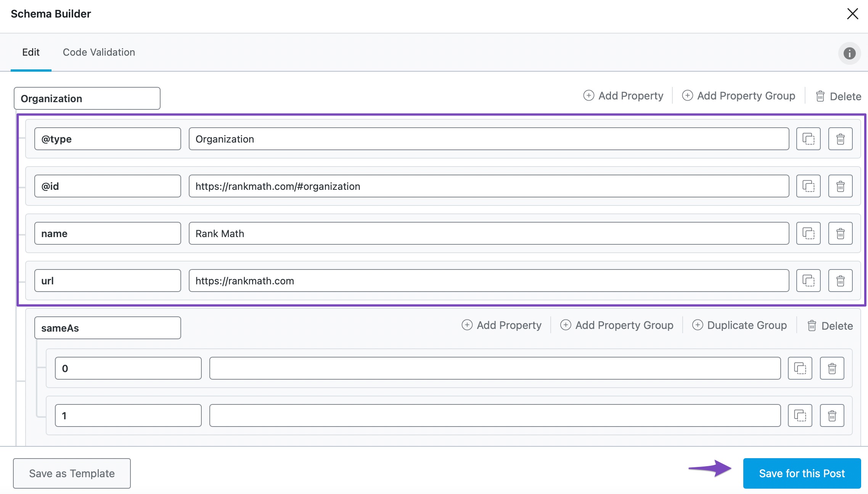This screenshot has height=494, width=868.
Task: Focus empty value field for item 1
Action: point(495,415)
